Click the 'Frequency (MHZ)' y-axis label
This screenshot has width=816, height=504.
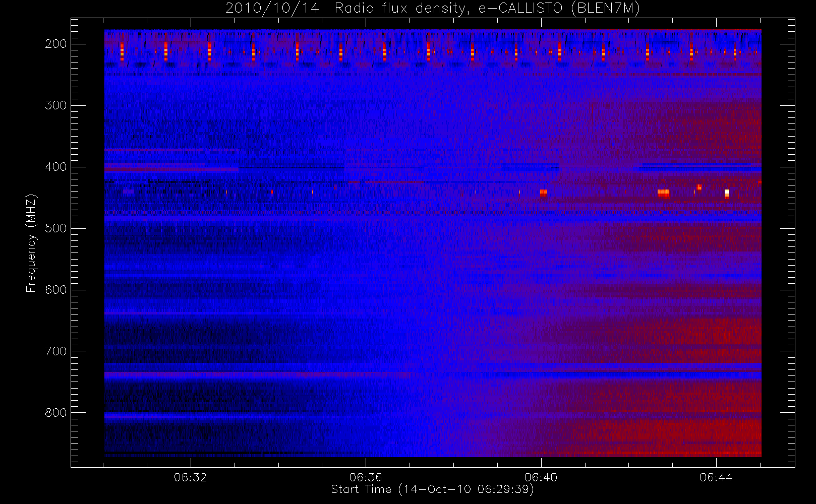tap(31, 243)
